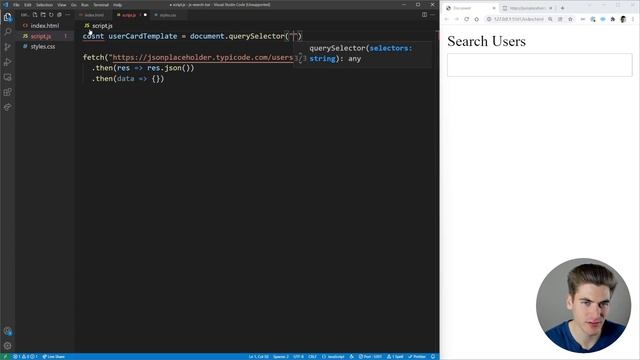Click the script.js breadcrumb above the editor

pyautogui.click(x=98, y=26)
